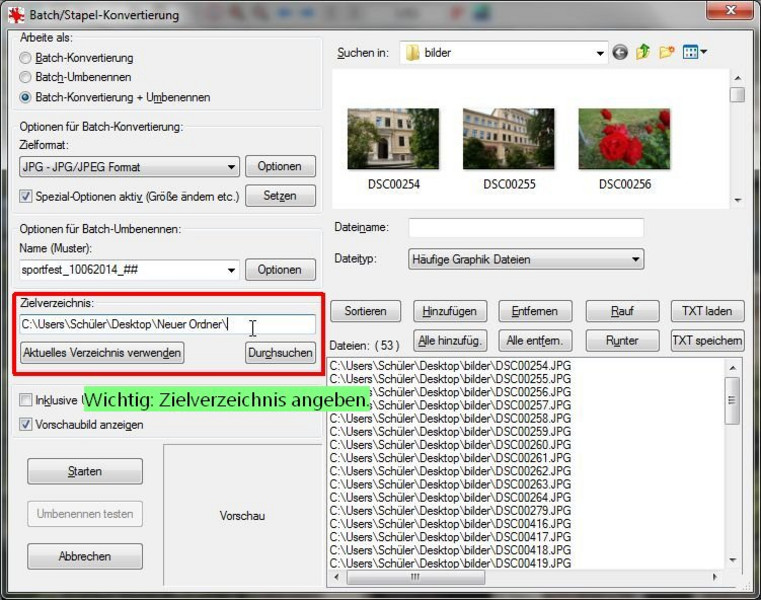Click the Sortieren button
761x600 pixels.
(365, 311)
